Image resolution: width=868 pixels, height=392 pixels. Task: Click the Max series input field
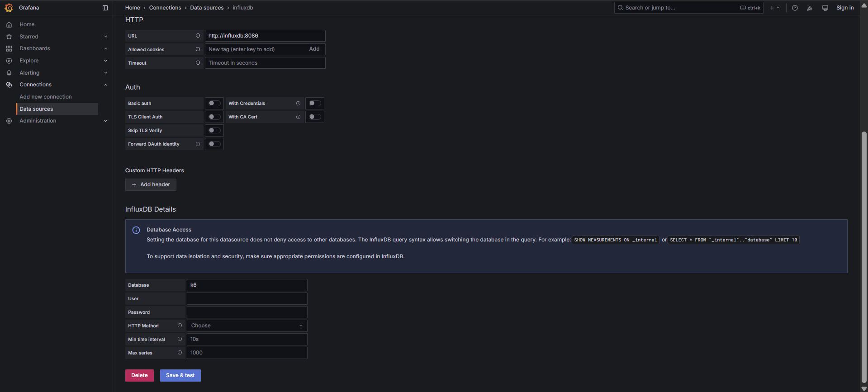(x=247, y=353)
